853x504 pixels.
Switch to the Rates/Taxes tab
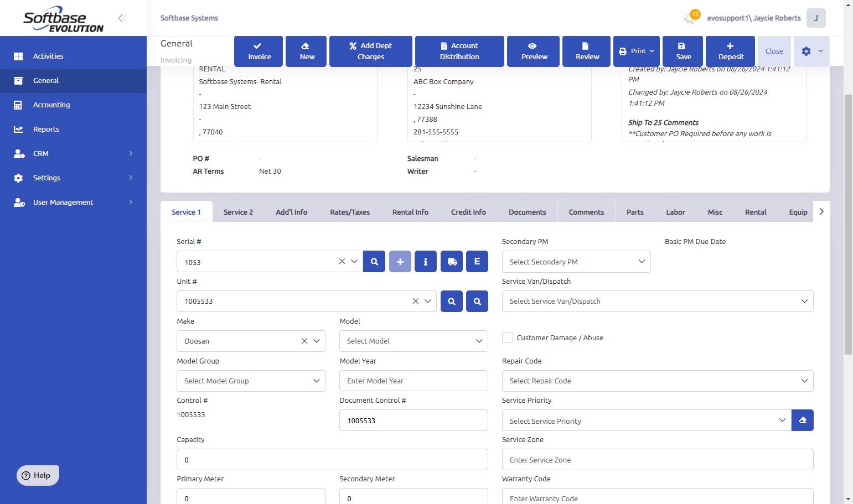[350, 212]
